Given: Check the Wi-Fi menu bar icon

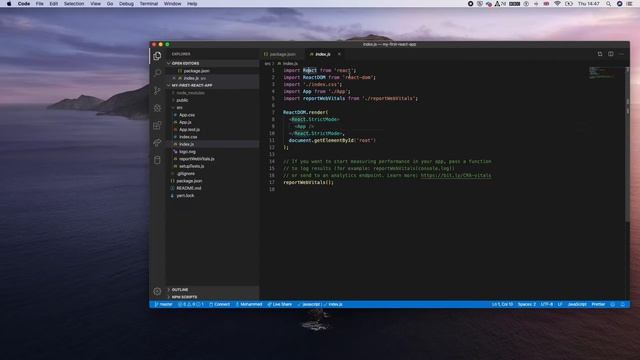Looking at the screenshot, I should coord(557,4).
